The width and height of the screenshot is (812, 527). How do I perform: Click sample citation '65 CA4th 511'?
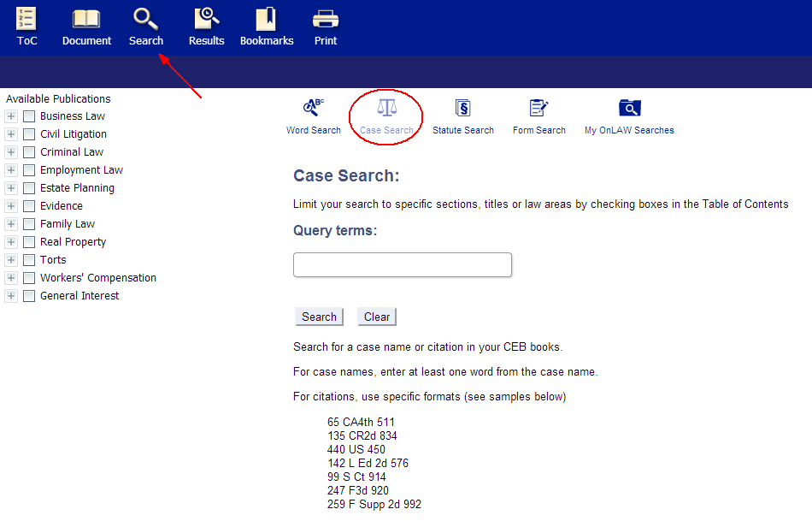click(361, 422)
